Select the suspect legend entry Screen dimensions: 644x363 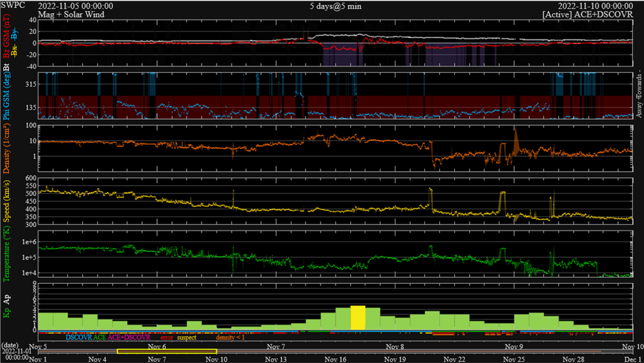(187, 337)
